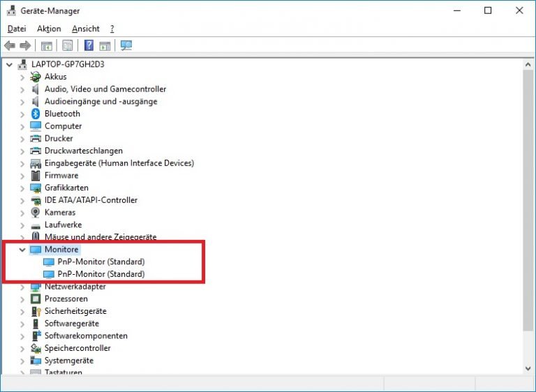Click the Monitore category icon
Viewport: 536px width, 392px height.
tap(36, 250)
